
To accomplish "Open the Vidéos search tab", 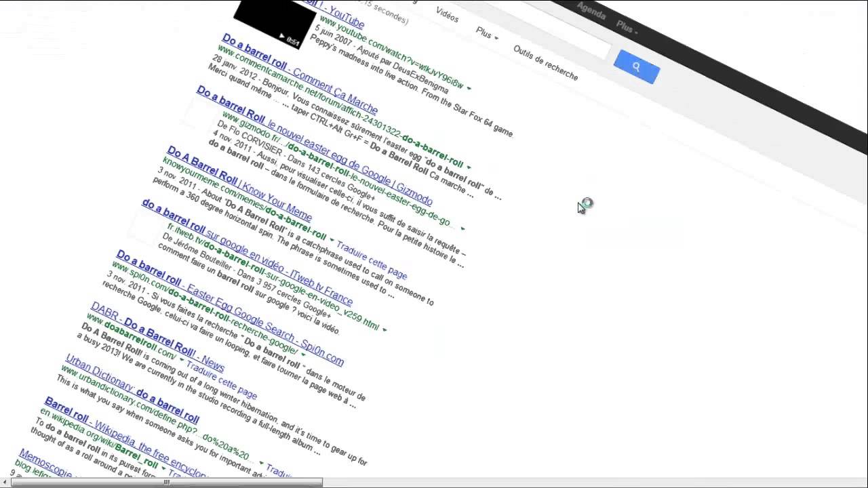I will click(447, 14).
